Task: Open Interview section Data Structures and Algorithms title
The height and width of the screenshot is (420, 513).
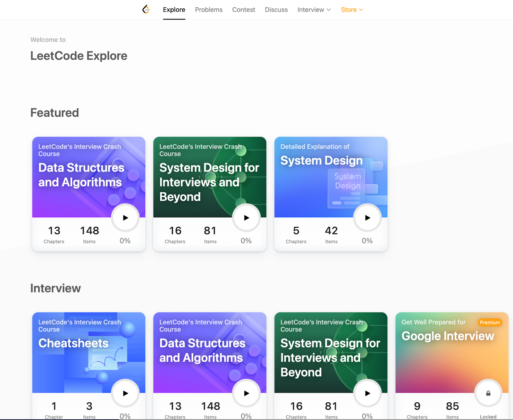Action: 202,350
